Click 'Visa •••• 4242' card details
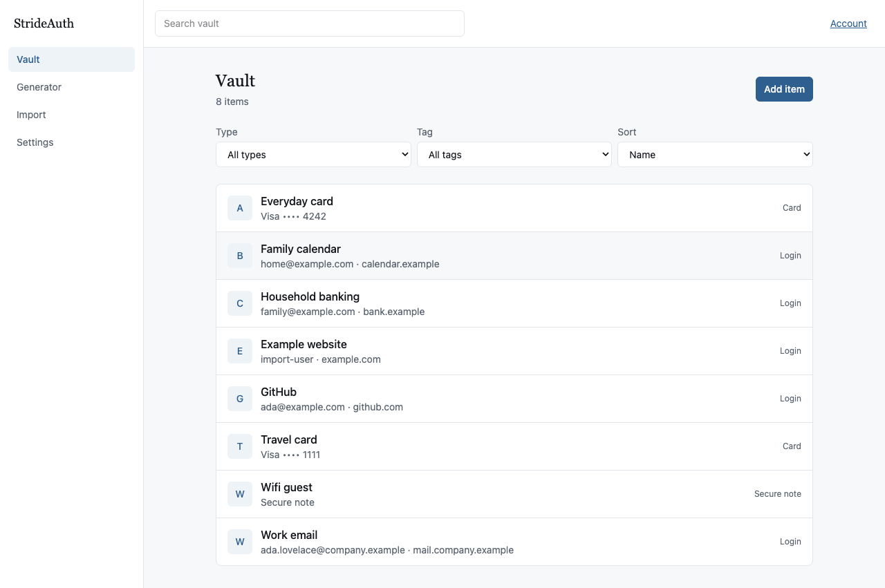885x588 pixels. (x=293, y=216)
